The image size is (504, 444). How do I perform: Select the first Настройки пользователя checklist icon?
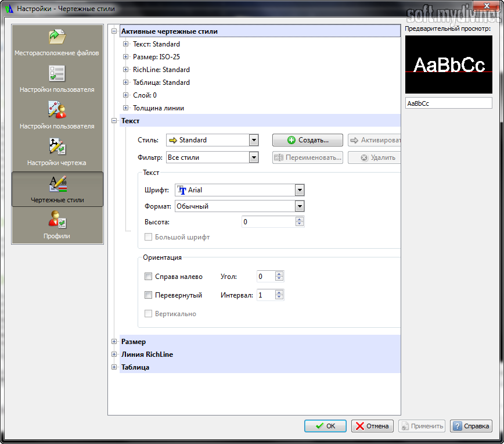[x=57, y=73]
